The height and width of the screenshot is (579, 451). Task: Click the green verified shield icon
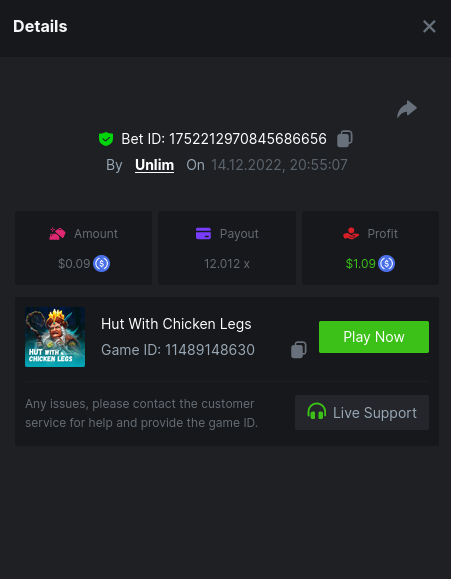[106, 139]
